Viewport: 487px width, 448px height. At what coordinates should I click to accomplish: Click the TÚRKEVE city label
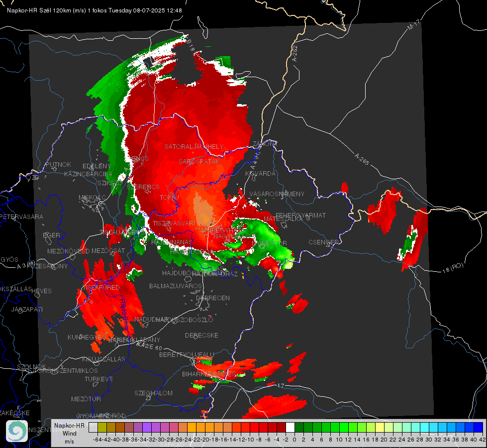[99, 379]
